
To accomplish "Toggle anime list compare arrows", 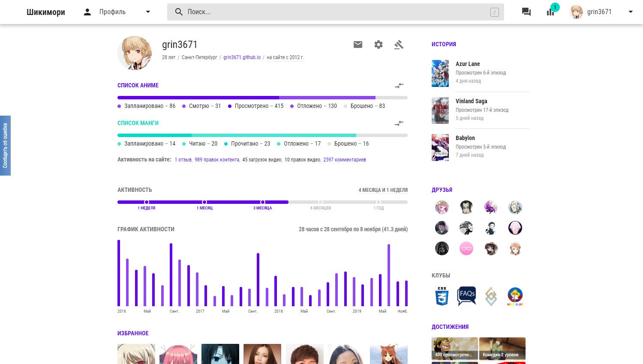I will click(399, 86).
